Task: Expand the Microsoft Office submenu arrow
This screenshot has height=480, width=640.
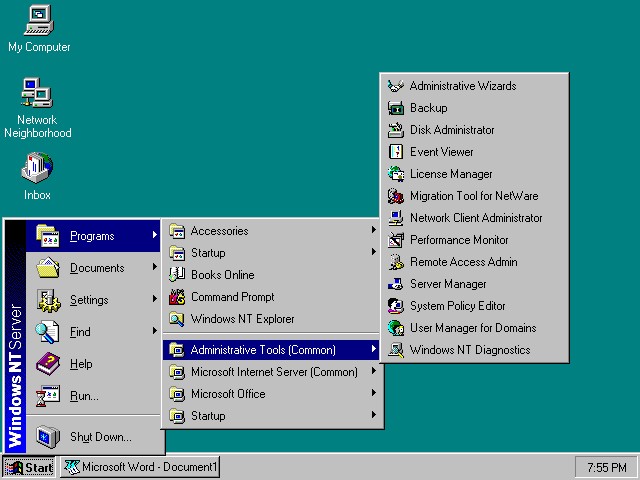Action: pos(373,393)
